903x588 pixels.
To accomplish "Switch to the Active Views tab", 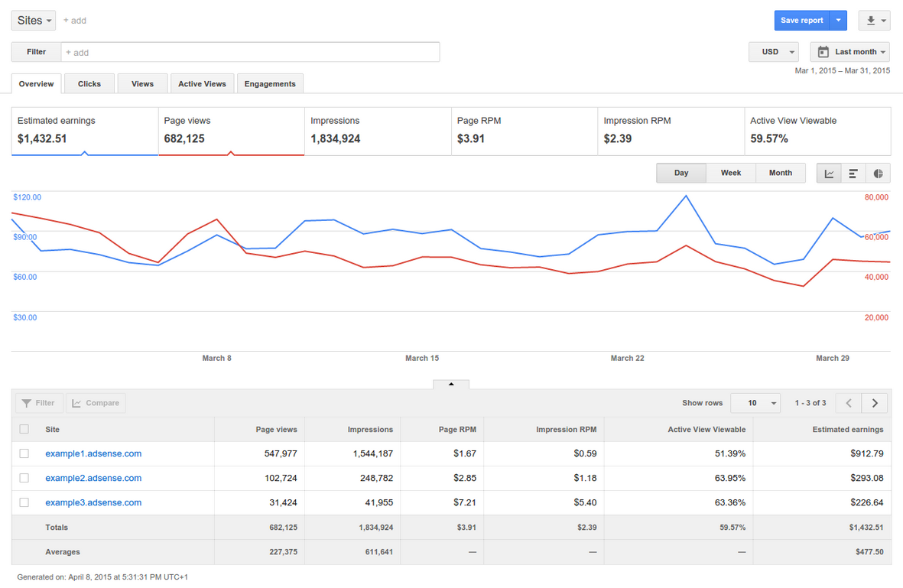I will click(202, 84).
